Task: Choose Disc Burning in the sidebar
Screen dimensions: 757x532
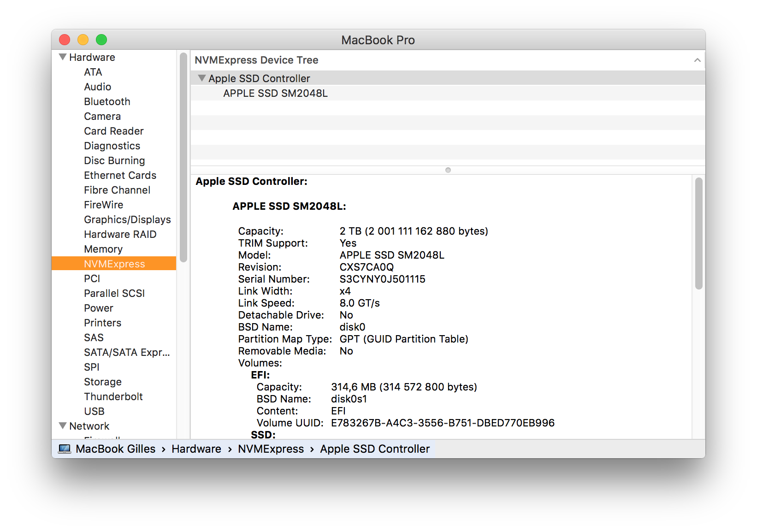Action: 114,160
